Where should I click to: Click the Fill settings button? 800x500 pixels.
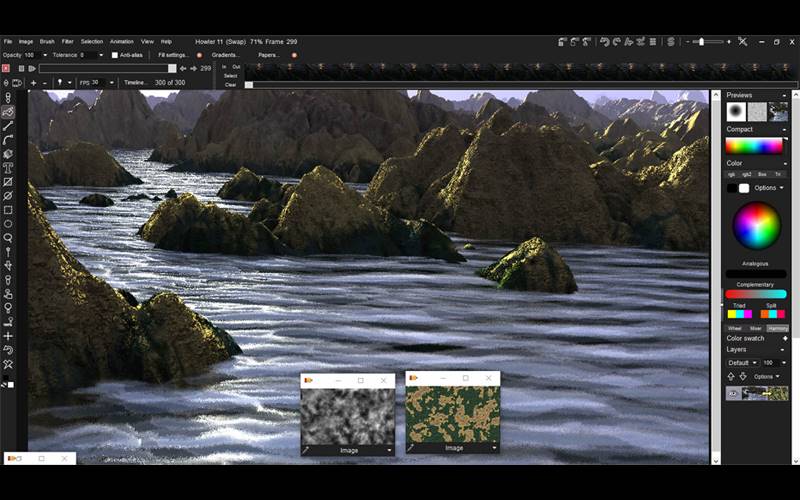click(x=173, y=55)
